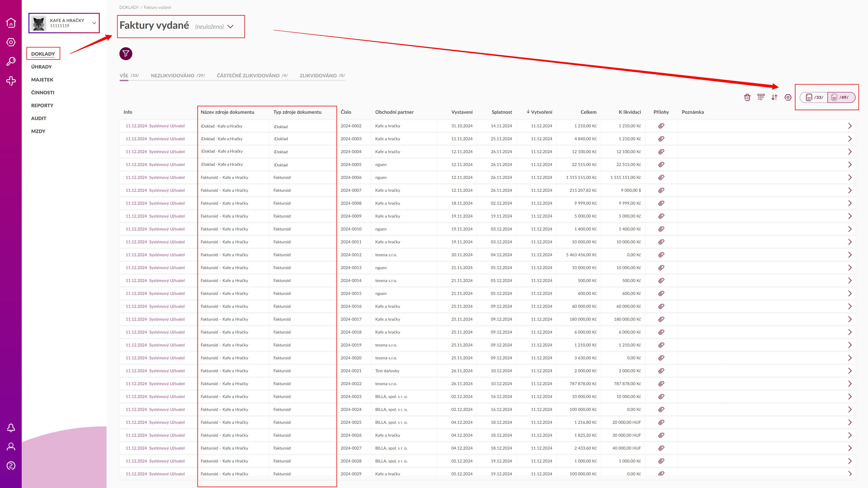Click the sort arrows icon
Image resolution: width=868 pixels, height=488 pixels.
pyautogui.click(x=774, y=97)
